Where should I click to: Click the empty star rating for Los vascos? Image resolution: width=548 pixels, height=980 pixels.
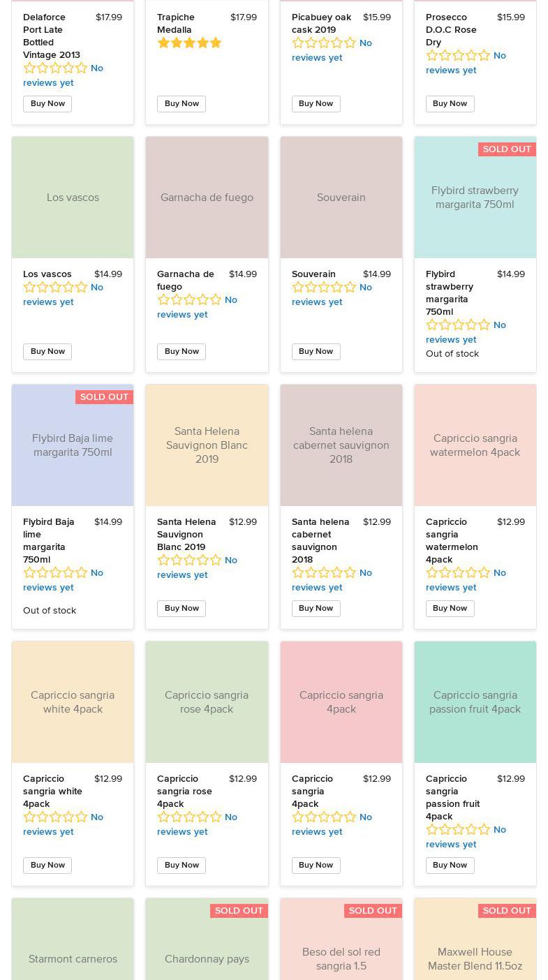coord(55,288)
